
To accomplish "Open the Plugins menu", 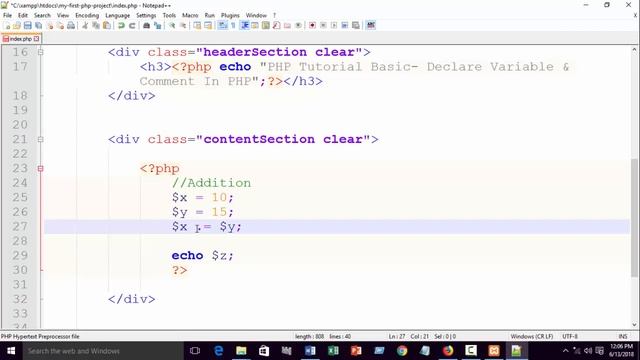I will [x=230, y=16].
